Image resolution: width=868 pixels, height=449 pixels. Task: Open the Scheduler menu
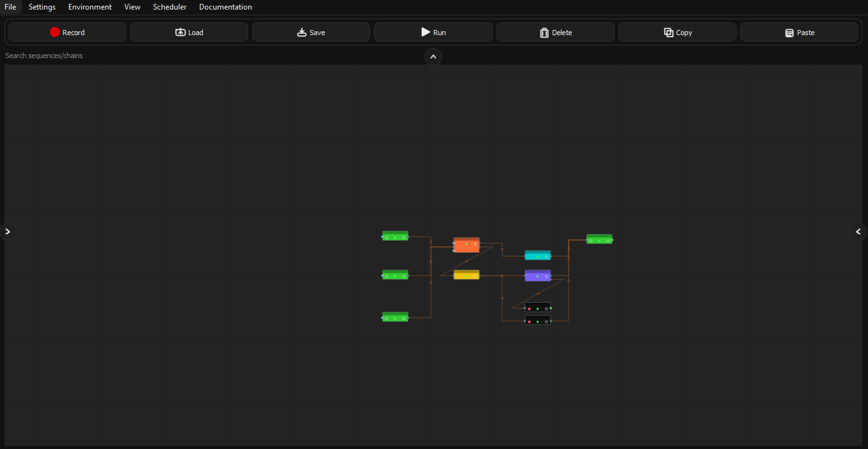pyautogui.click(x=170, y=7)
